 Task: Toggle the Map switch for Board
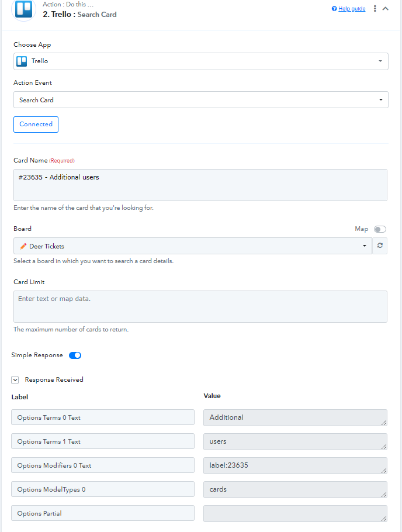tap(380, 229)
